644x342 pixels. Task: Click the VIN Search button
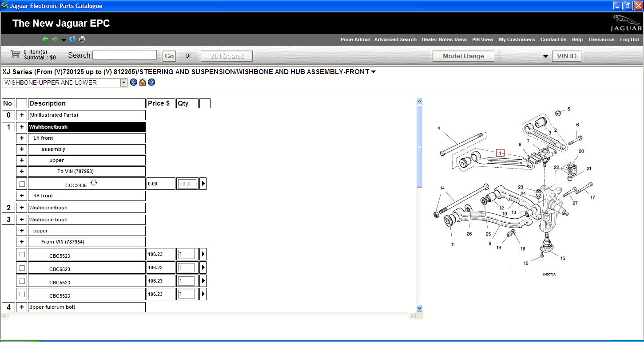(227, 56)
